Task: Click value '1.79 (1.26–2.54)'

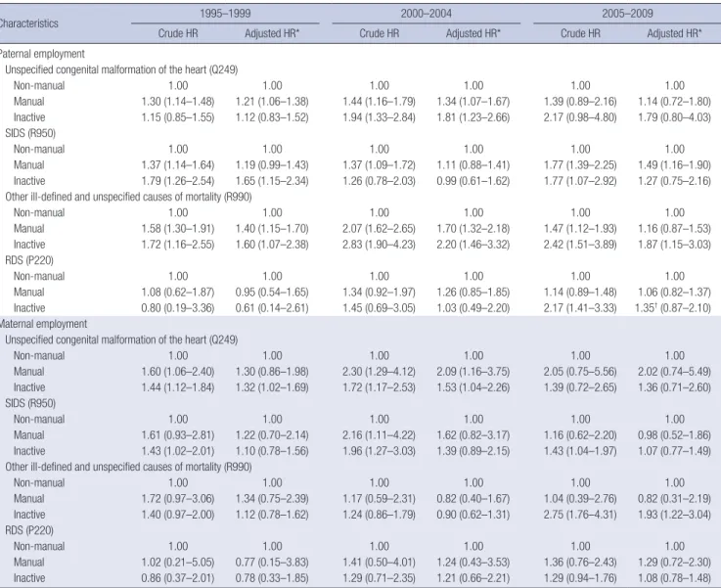Action: tap(178, 181)
